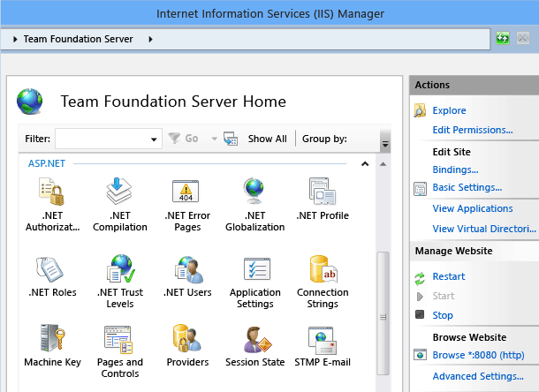539x392 pixels.
Task: Expand the toolbar overflow options arrow
Action: [384, 141]
